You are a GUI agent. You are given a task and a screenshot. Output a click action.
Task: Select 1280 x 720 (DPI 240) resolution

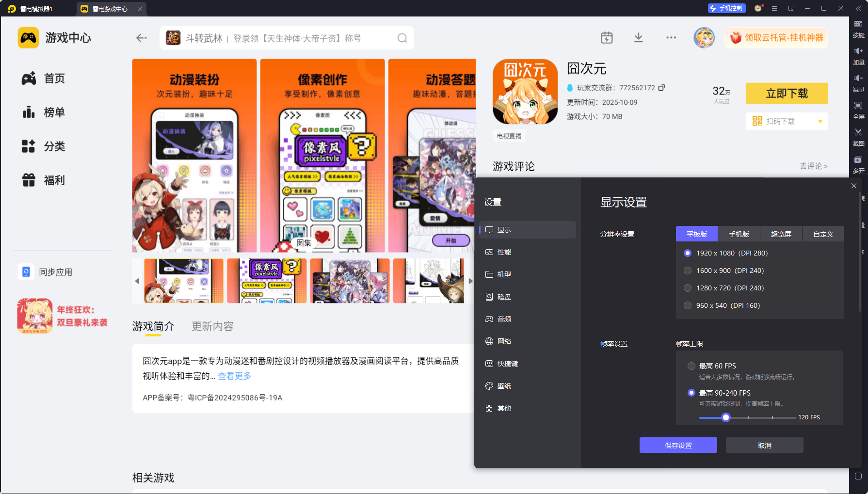click(724, 288)
